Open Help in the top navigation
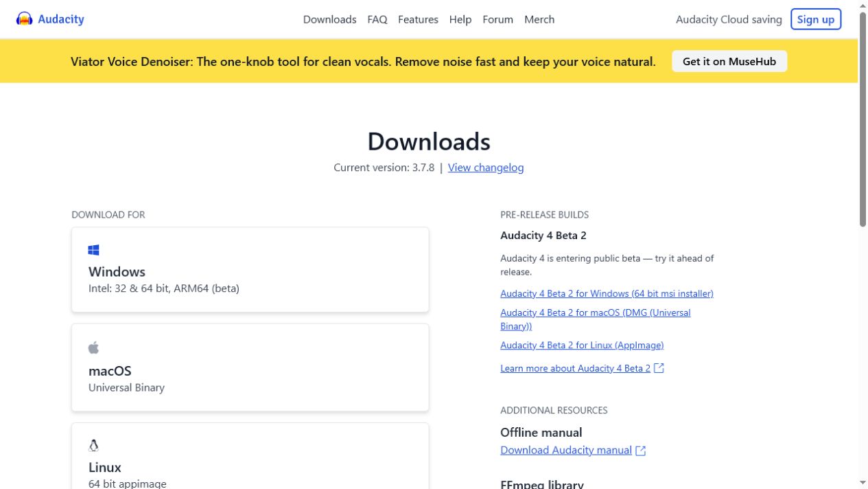Viewport: 868px width, 489px height. click(460, 19)
